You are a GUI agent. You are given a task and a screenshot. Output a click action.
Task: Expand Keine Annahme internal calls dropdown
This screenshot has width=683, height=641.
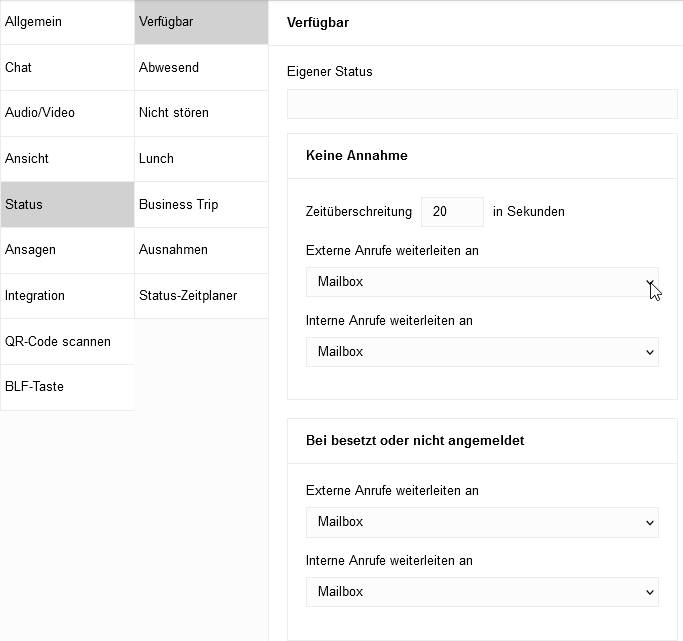click(482, 352)
